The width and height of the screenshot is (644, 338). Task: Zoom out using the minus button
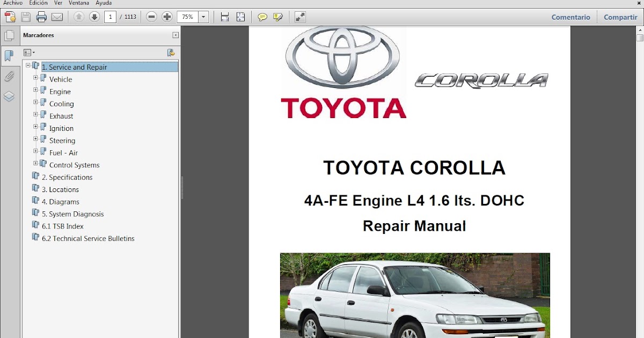tap(152, 17)
